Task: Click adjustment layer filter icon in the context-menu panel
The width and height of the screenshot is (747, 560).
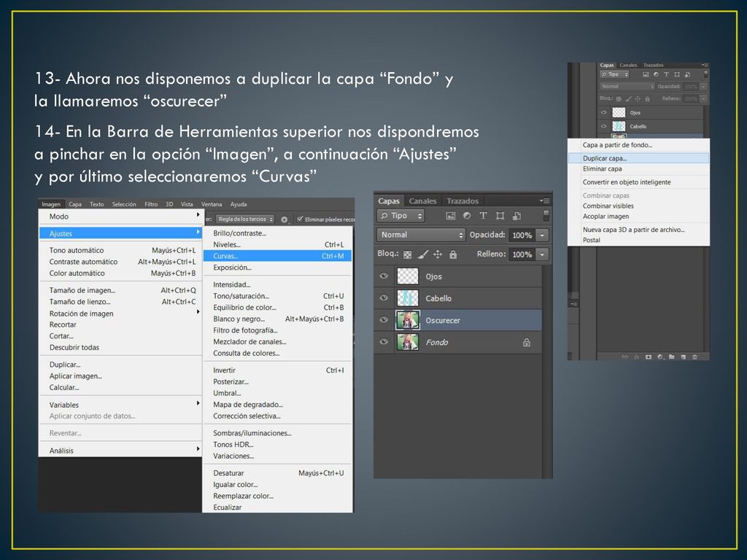Action: [x=656, y=74]
